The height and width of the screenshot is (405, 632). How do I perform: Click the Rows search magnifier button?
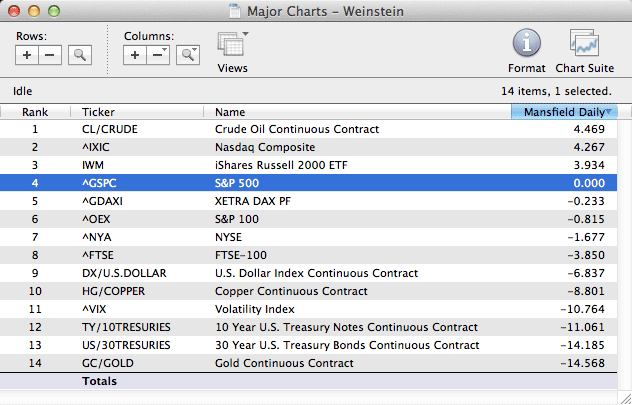coord(79,55)
